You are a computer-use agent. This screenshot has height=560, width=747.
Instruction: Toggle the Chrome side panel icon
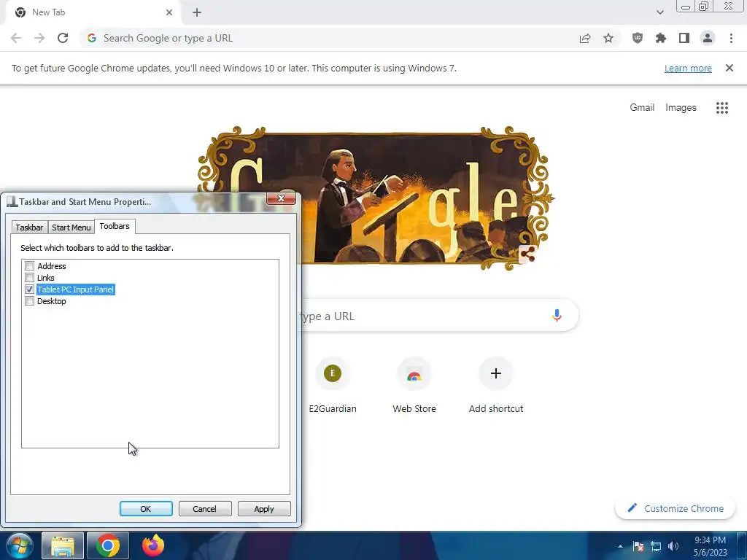click(x=684, y=38)
